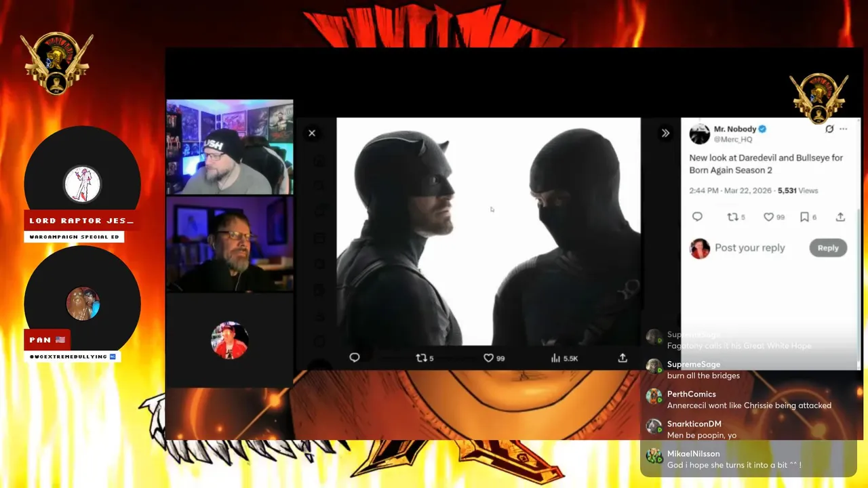
Task: Click MikaelNilsson's 'God i hope she turns' message
Action: coord(734,465)
